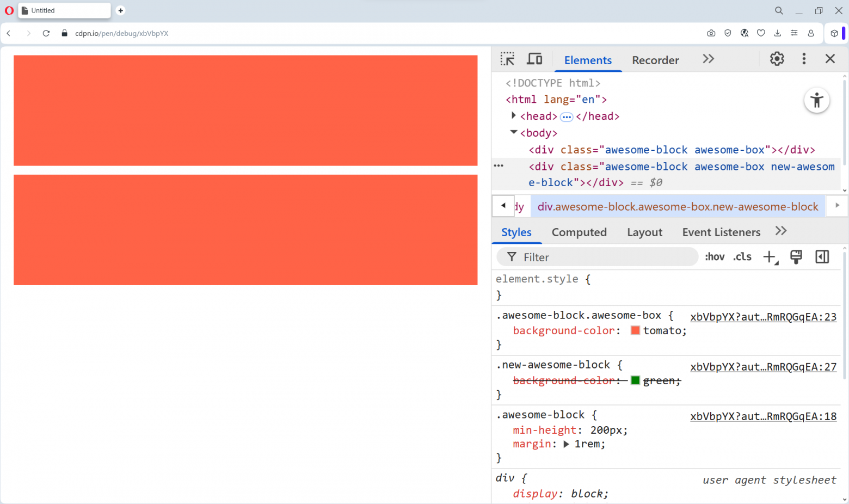Toggle the device emulation toolbar
849x504 pixels.
[534, 58]
